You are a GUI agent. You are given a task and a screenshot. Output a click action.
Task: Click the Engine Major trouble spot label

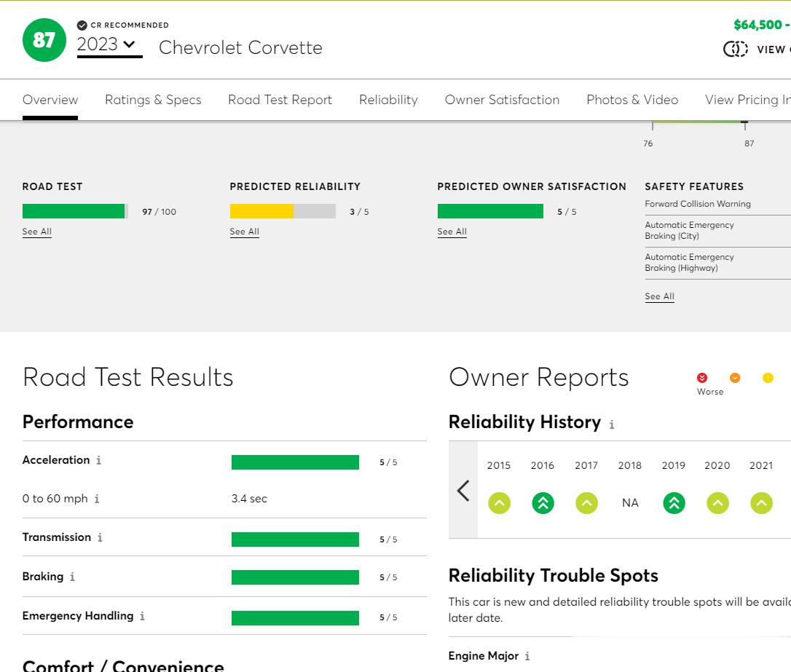[484, 656]
